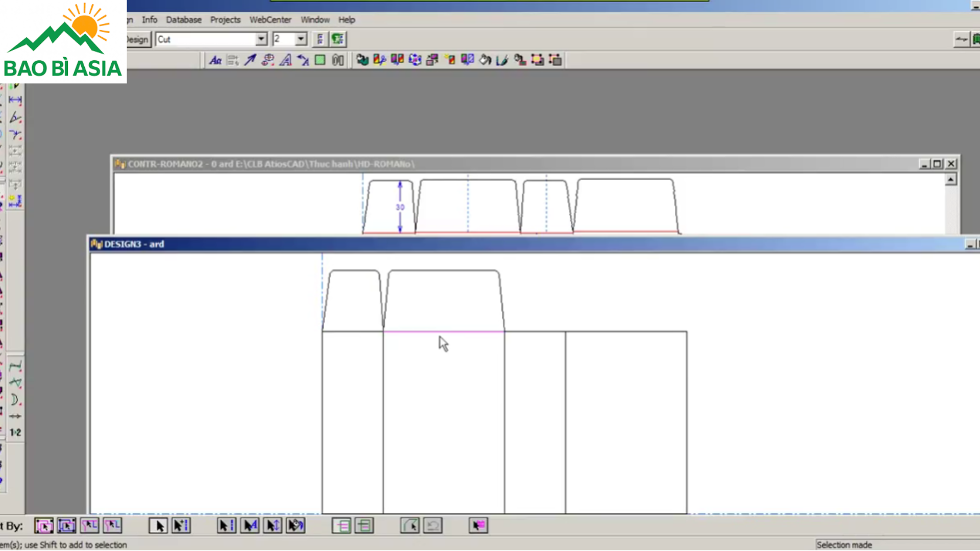Select the paragraph text tool icon
The image size is (980, 551).
coord(215,60)
